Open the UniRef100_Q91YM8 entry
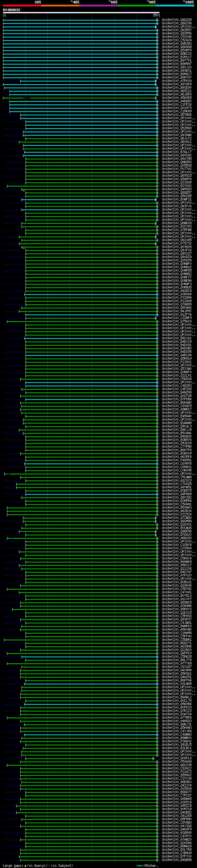 click(x=176, y=159)
